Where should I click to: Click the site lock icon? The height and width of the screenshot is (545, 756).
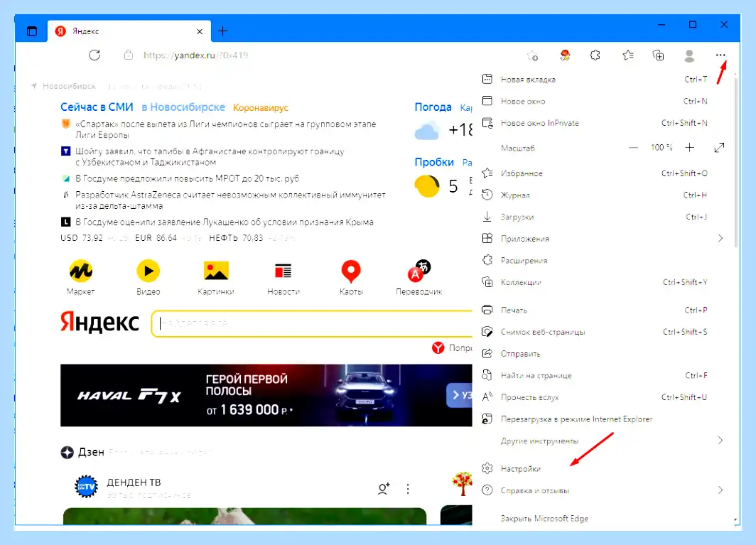[x=128, y=55]
